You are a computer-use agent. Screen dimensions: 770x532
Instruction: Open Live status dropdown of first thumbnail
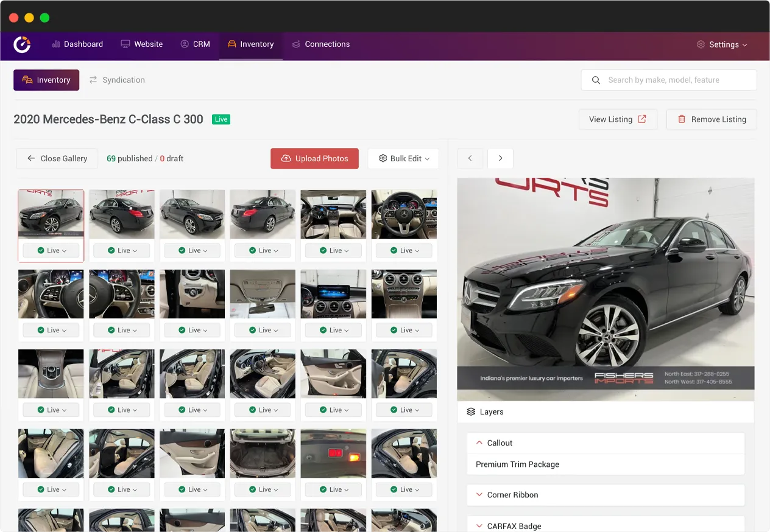click(x=51, y=250)
